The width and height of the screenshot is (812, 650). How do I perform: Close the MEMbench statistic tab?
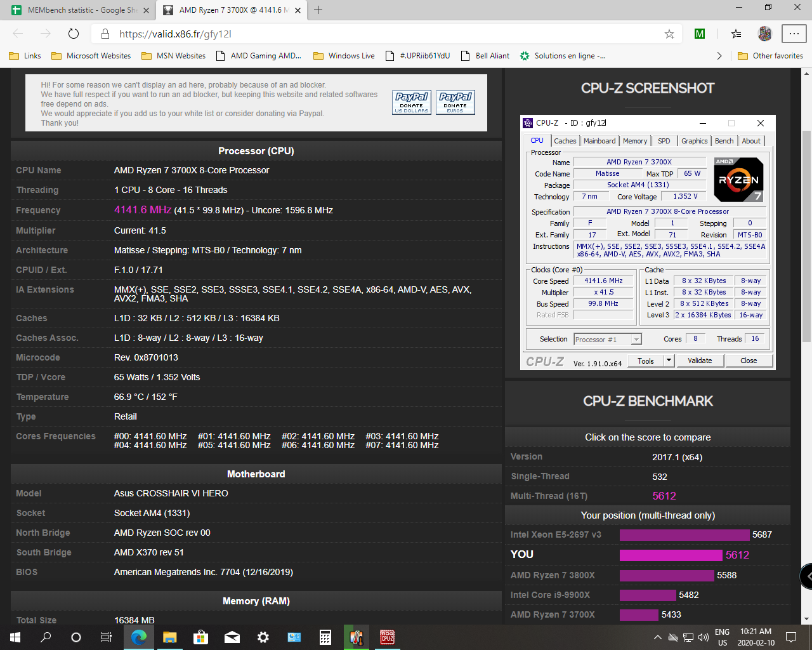click(146, 10)
